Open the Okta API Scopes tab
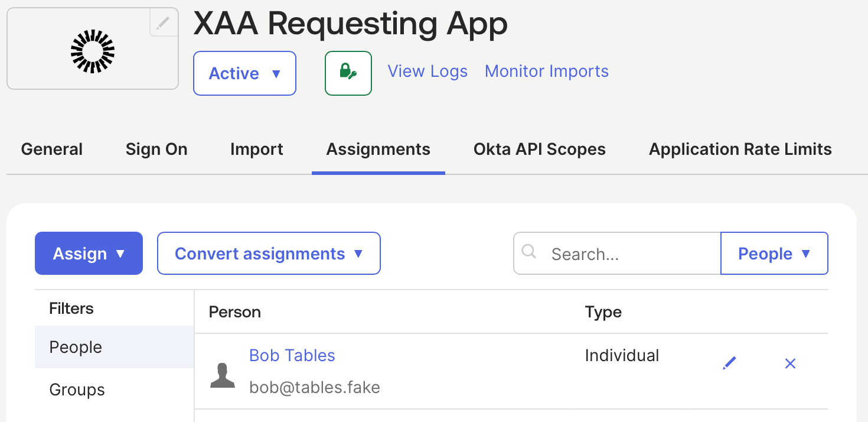This screenshot has height=422, width=868. click(x=540, y=149)
